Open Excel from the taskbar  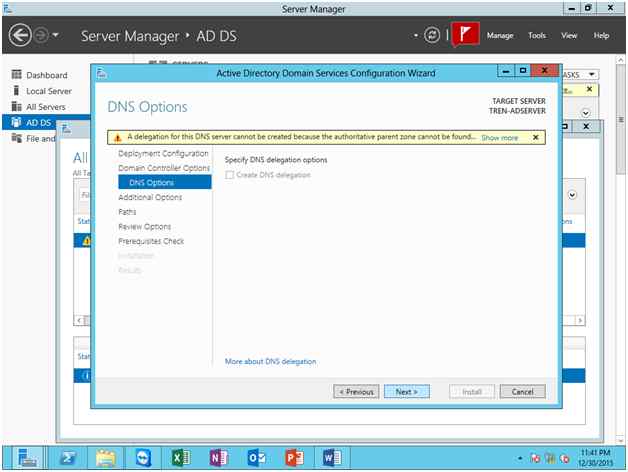coord(181,458)
